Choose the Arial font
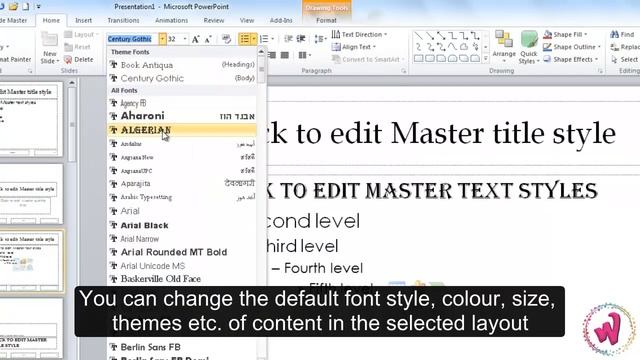Image resolution: width=640 pixels, height=360 pixels. tap(182, 211)
